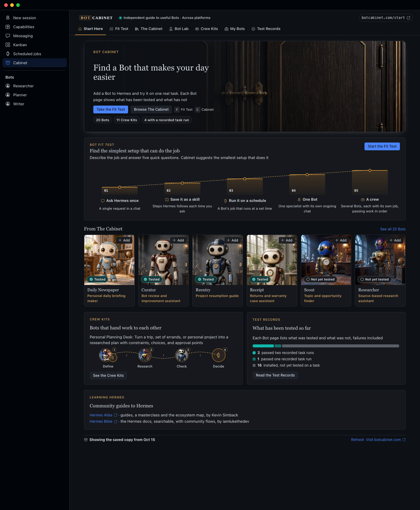Image resolution: width=420 pixels, height=510 pixels.
Task: Add the Curator bot
Action: [x=178, y=240]
